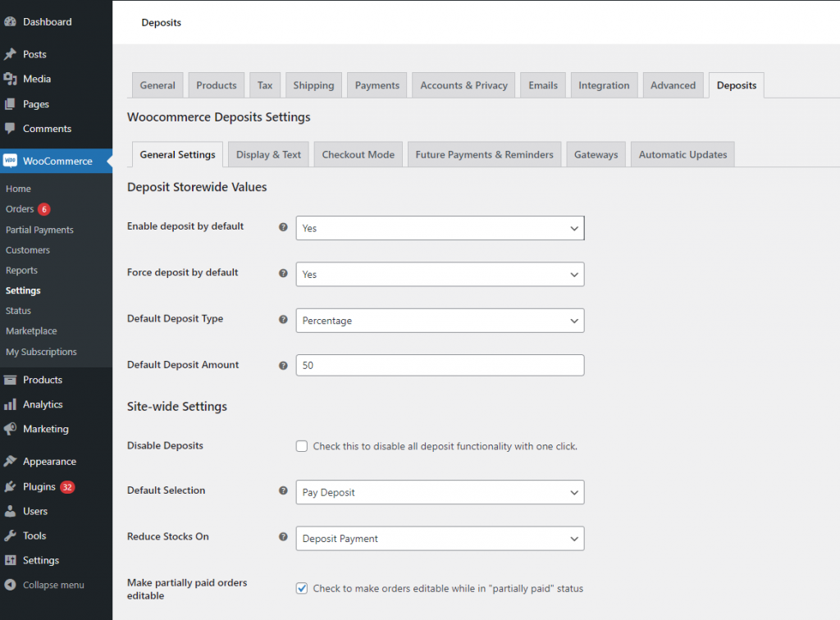Click the Collapse menu arrow icon
The height and width of the screenshot is (620, 840).
(x=10, y=585)
